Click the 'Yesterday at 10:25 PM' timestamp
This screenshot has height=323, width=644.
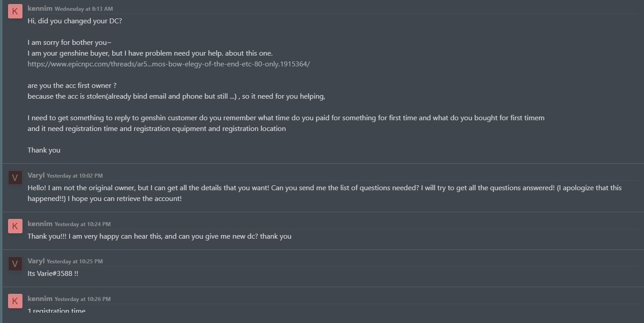[75, 262]
